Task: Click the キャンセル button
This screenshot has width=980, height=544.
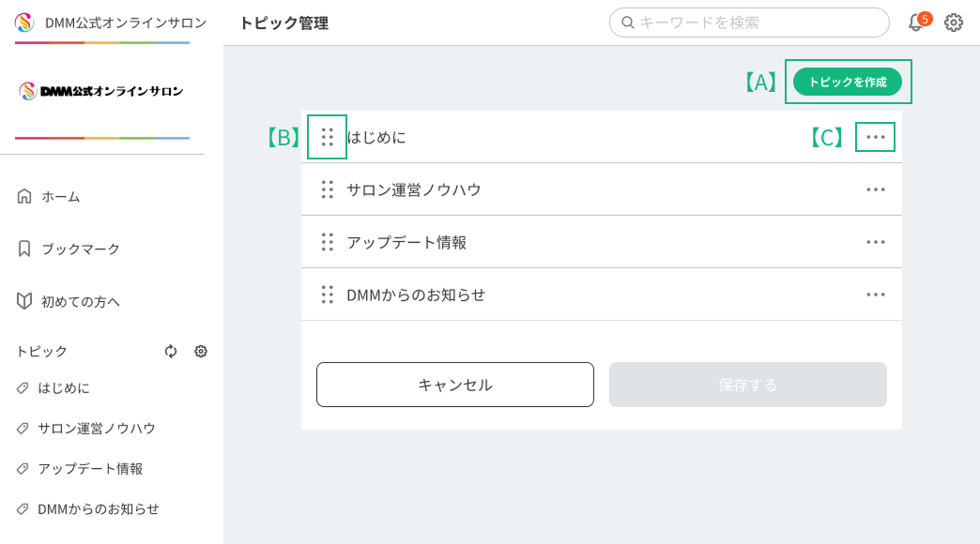Action: [x=455, y=385]
